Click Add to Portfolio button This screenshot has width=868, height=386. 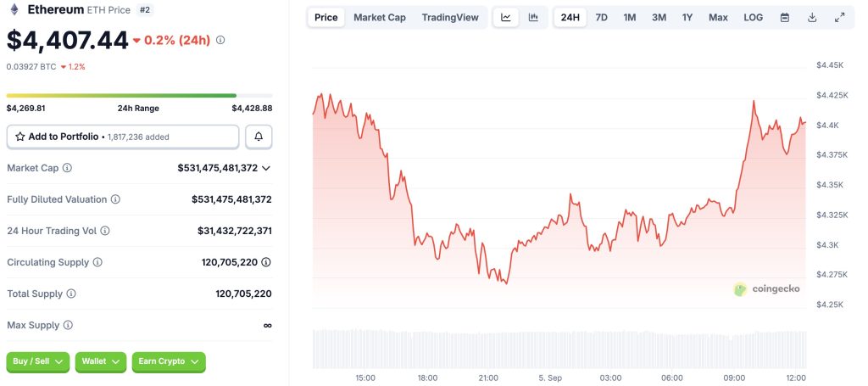tap(123, 137)
